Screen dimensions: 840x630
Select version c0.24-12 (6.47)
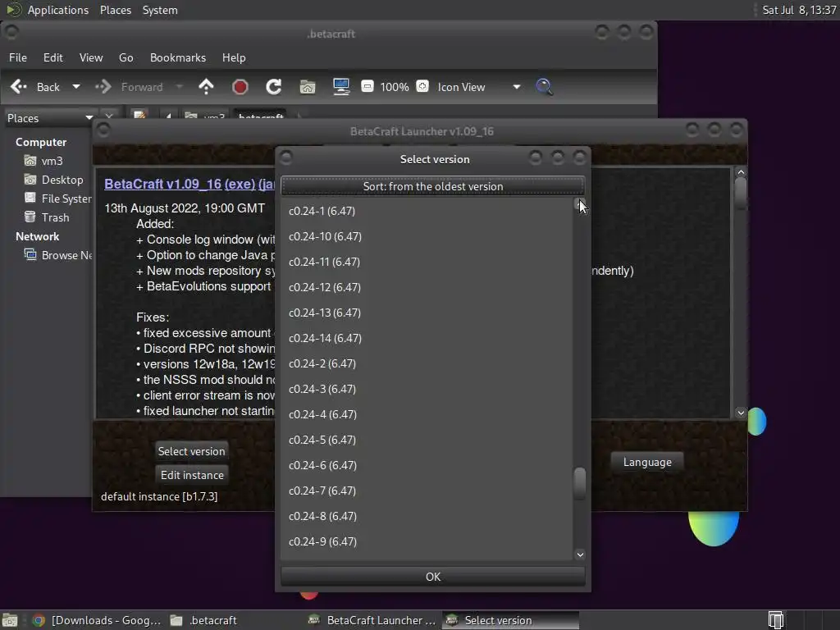pos(427,287)
